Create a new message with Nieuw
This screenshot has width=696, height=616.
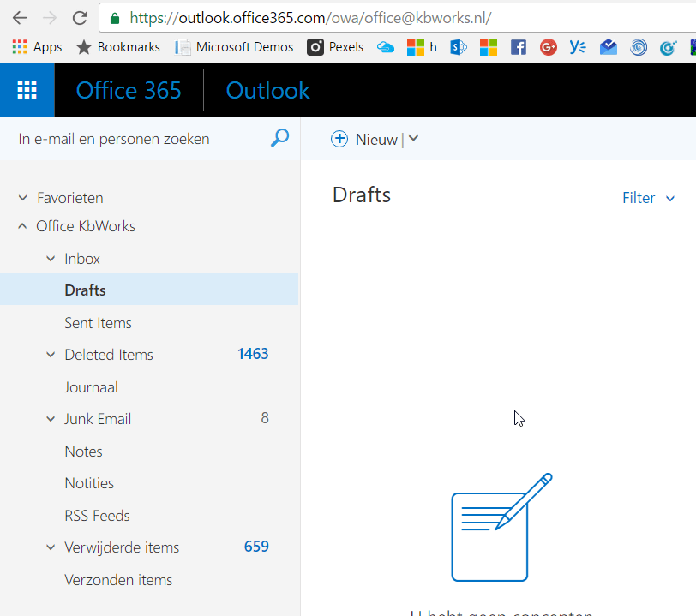376,140
